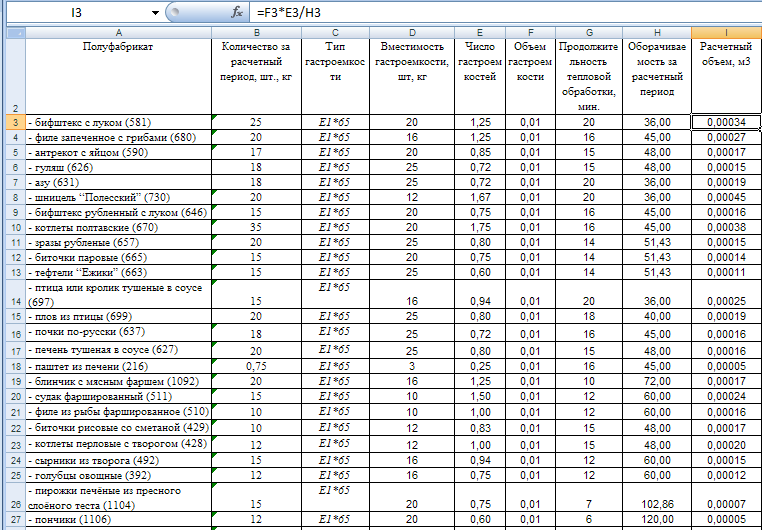Screen dimensions: 762x530
Task: Select cell "биточки рисовые со сметаной (429)"
Action: click(119, 428)
